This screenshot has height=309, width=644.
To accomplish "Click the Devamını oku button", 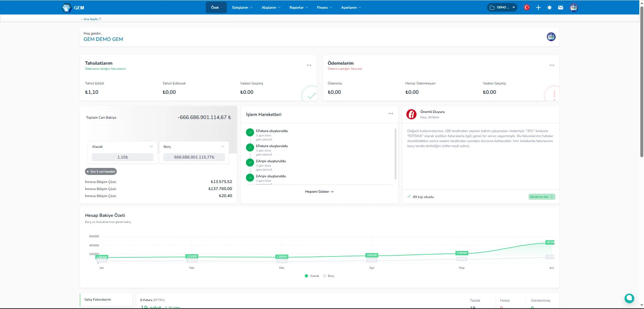I will coord(541,197).
